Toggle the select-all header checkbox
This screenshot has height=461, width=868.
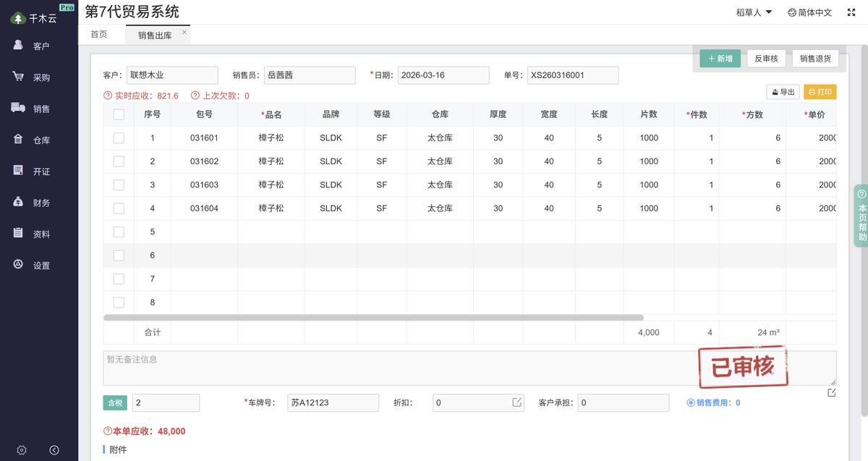pos(119,114)
